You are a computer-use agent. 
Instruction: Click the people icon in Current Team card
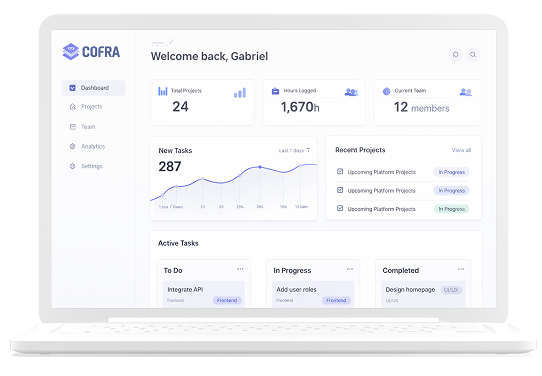466,92
